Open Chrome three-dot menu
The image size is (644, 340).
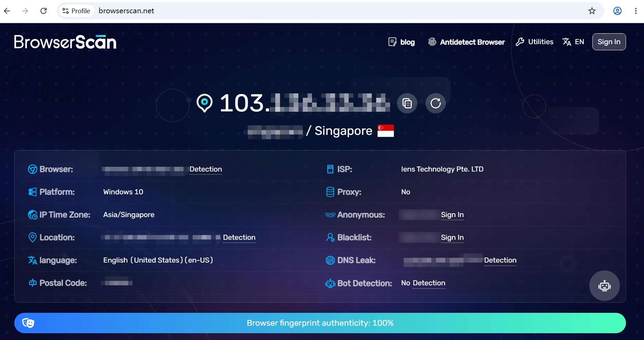(x=636, y=11)
